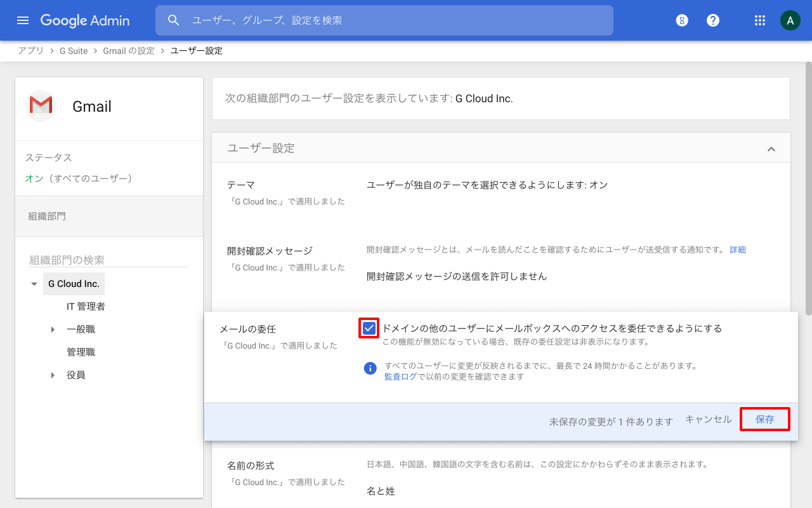This screenshot has height=508, width=812.
Task: Uncheck the mail delegation checkbox
Action: coord(369,328)
